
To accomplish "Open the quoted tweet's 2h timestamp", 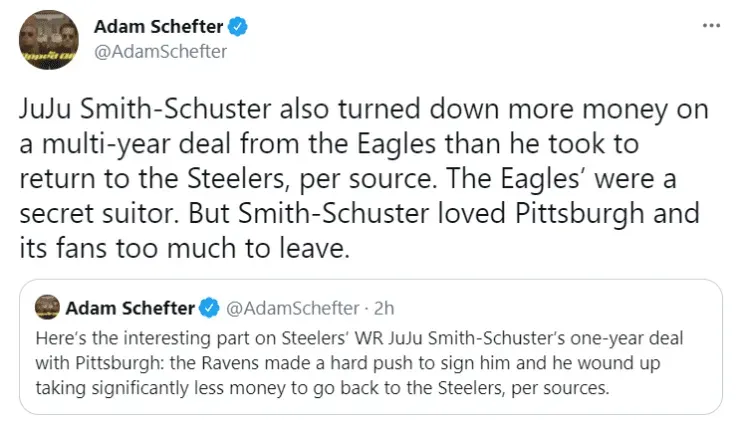I will click(385, 305).
